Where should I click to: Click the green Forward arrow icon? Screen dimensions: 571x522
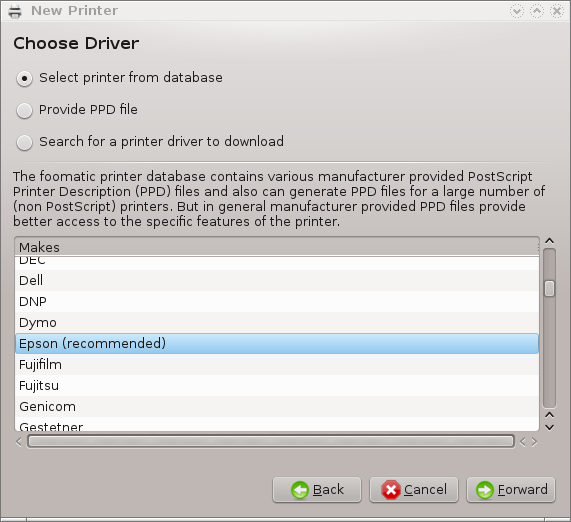point(485,490)
